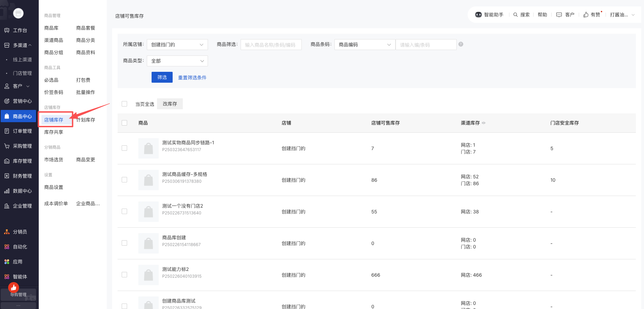This screenshot has width=644, height=309.
Task: Click the 搜索 magnifier icon
Action: tap(515, 15)
